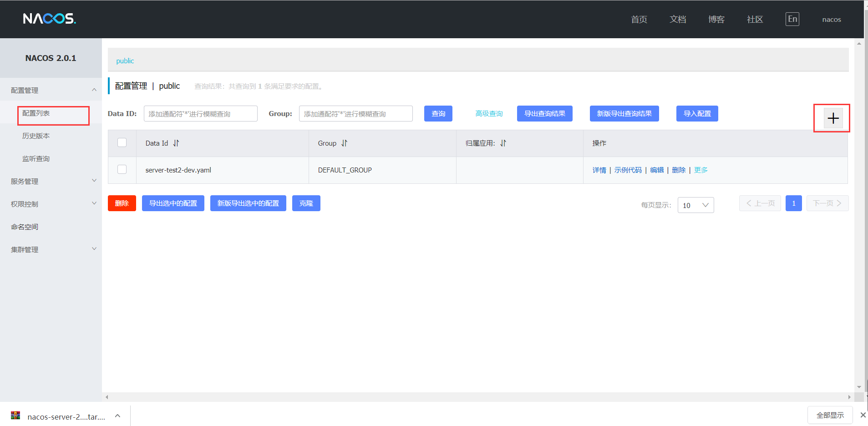Click the 全部显示 show all downloads button
The image size is (868, 426).
(830, 415)
